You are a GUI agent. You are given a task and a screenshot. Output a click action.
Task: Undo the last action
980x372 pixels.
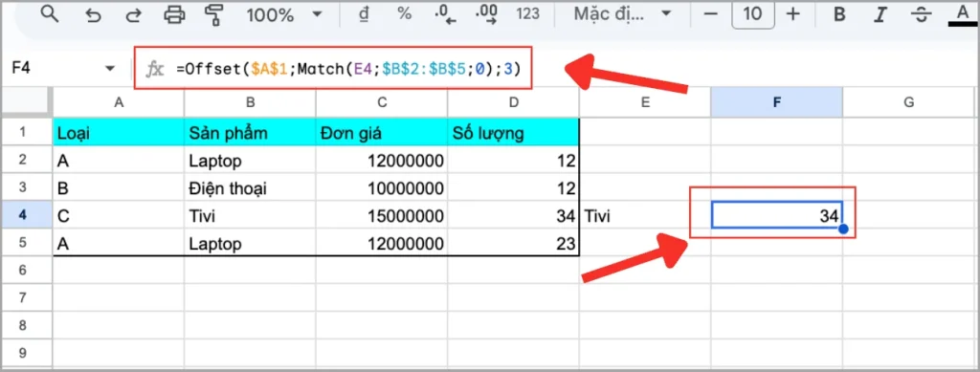(x=93, y=15)
